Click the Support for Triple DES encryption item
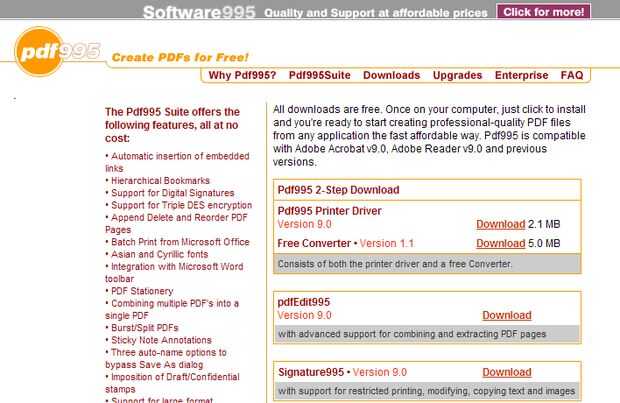Screen dimensions: 620x403 179,205
